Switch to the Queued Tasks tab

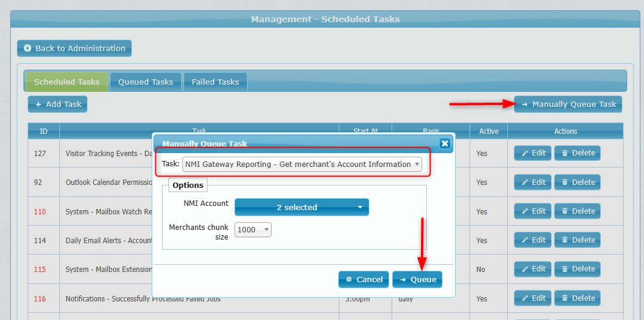(x=146, y=82)
